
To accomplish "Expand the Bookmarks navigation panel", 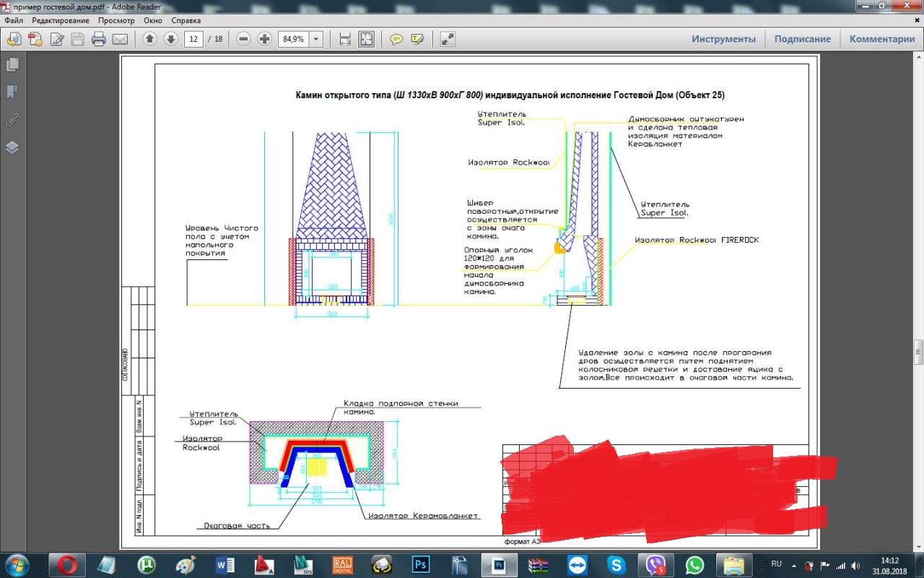I will [x=12, y=92].
